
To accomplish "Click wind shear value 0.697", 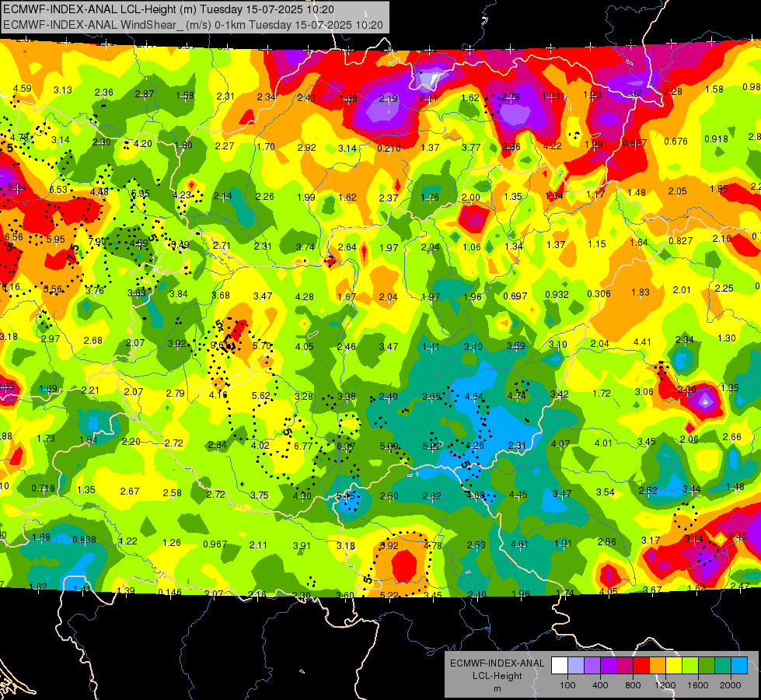I will click(x=515, y=296).
